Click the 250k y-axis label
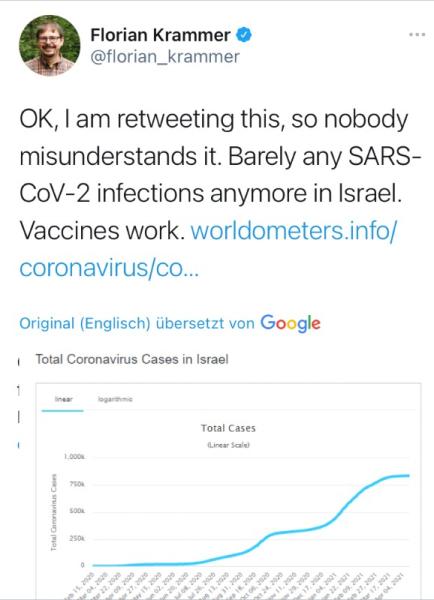This screenshot has width=434, height=600. click(x=77, y=538)
